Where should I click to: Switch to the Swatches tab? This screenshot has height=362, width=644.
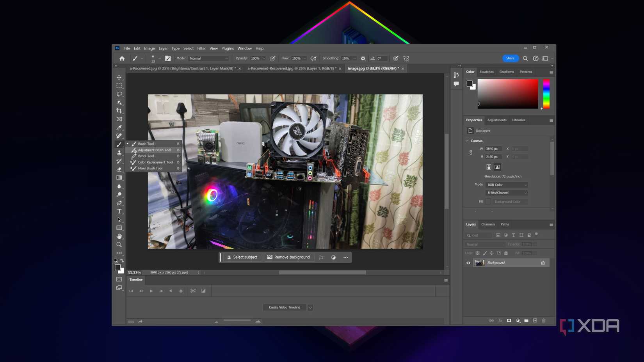pos(487,72)
